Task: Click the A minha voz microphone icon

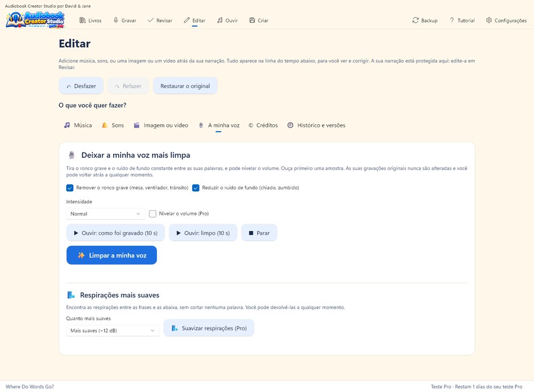Action: 201,125
